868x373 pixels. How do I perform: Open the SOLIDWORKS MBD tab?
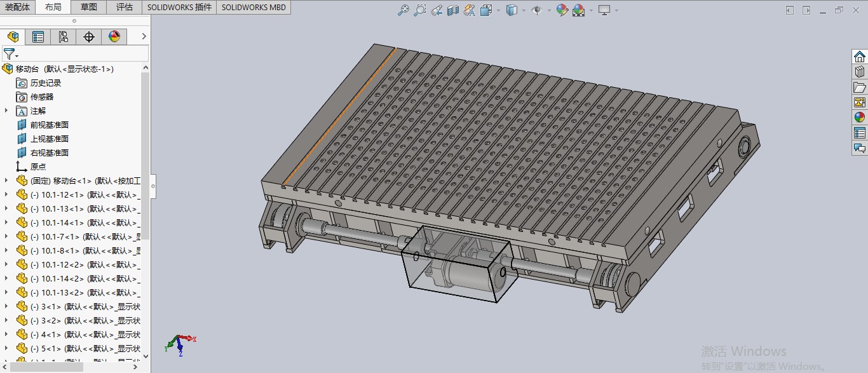pos(254,7)
